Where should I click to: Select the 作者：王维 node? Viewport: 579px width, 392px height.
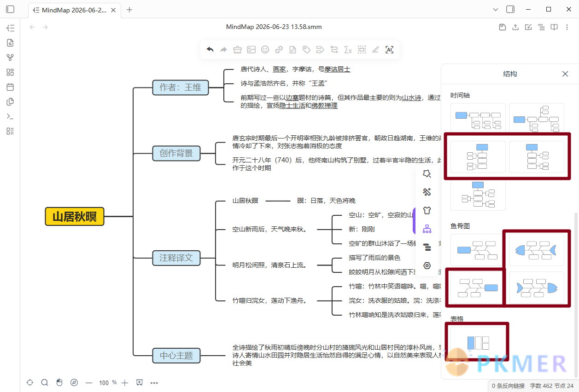tap(181, 87)
